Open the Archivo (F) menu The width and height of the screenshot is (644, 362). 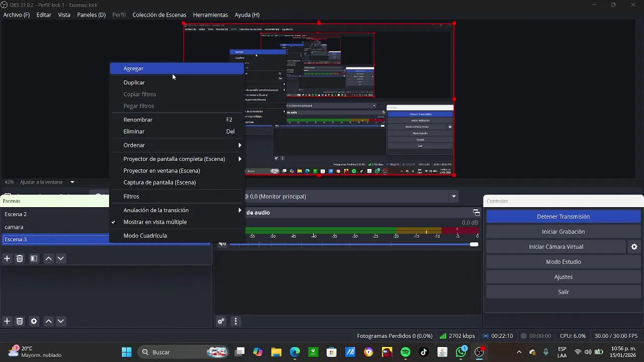[x=16, y=15]
